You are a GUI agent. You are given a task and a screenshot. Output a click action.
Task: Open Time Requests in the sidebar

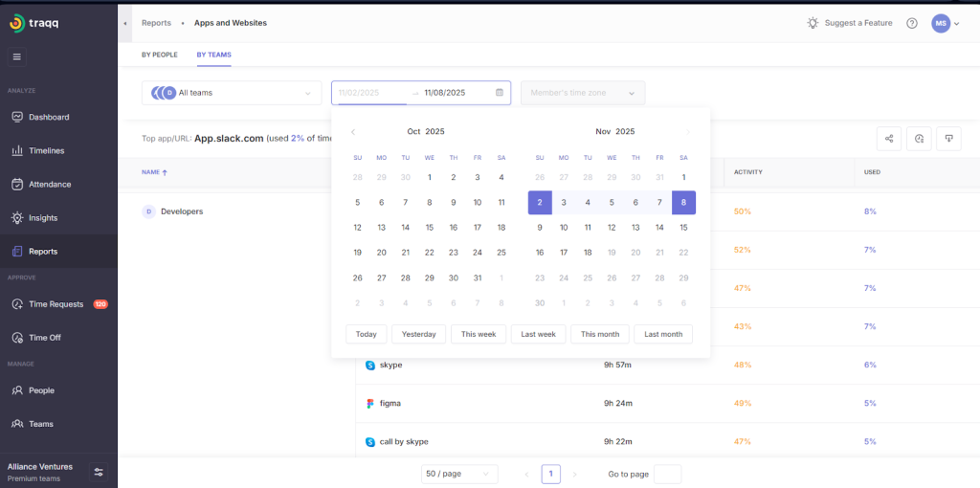(x=56, y=304)
